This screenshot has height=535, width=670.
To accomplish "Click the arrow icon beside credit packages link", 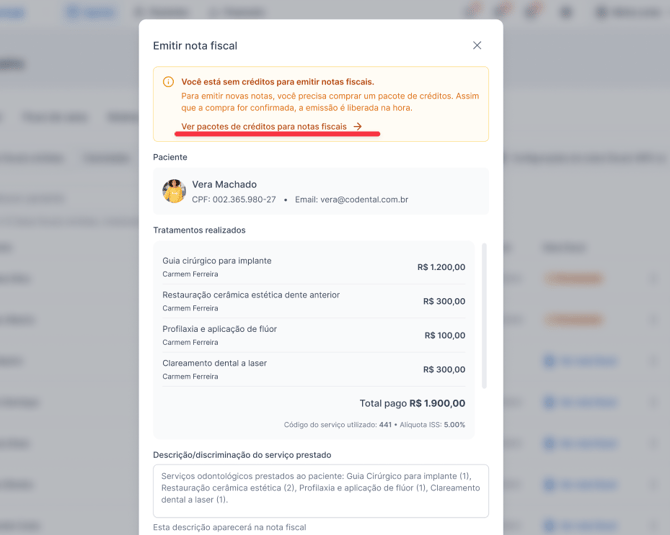I will [x=358, y=126].
